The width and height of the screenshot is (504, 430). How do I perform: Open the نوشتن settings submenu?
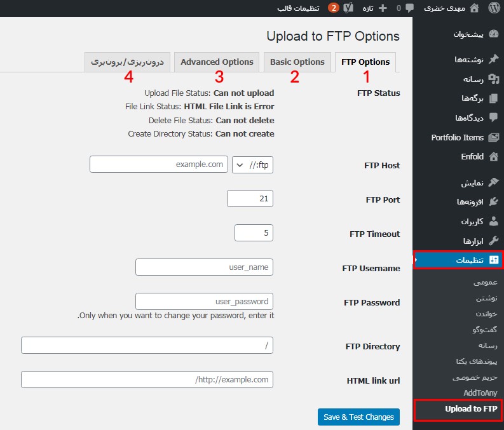(x=486, y=298)
